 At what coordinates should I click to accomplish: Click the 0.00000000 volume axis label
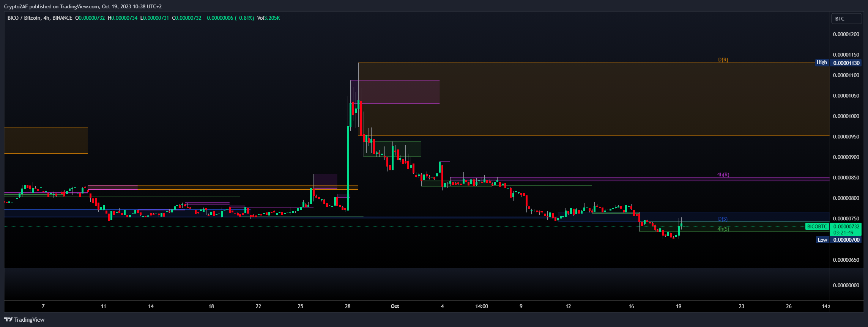[845, 285]
